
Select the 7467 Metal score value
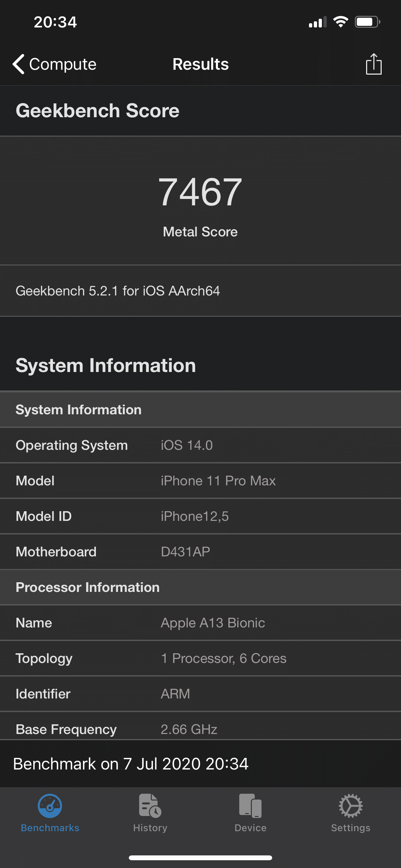point(200,192)
